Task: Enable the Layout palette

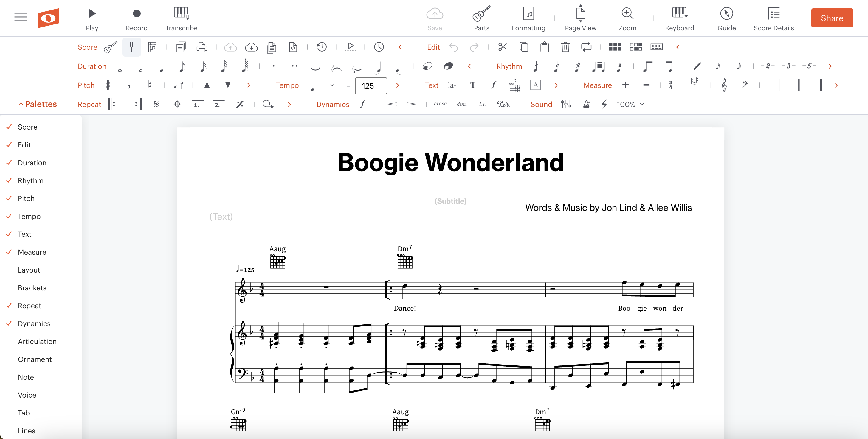Action: [x=29, y=270]
